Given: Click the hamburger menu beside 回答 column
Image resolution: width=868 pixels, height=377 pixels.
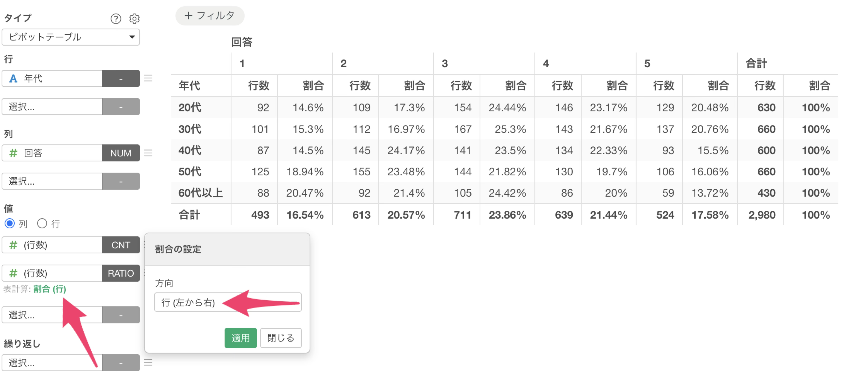Looking at the screenshot, I should (x=148, y=153).
